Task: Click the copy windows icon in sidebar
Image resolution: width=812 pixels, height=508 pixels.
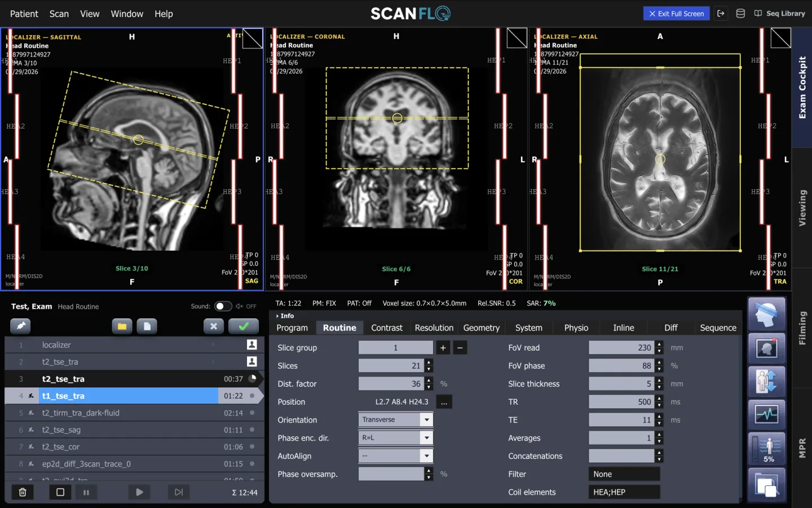Action: coord(767,485)
